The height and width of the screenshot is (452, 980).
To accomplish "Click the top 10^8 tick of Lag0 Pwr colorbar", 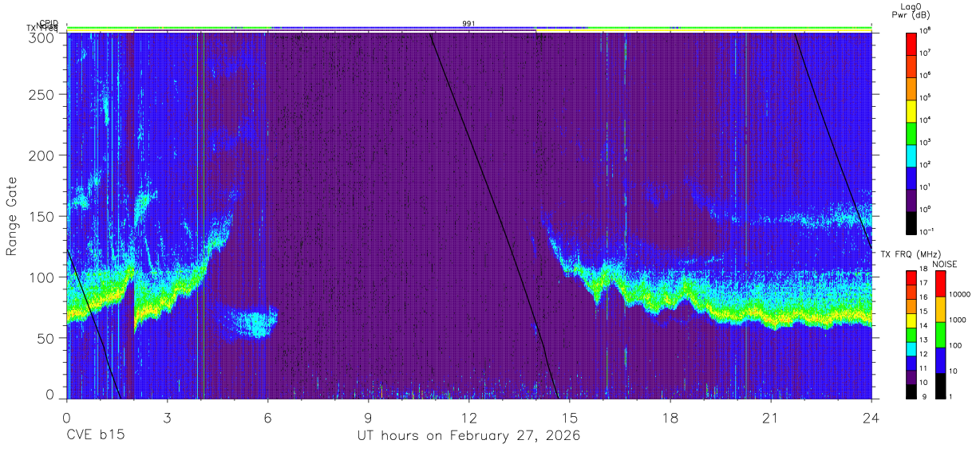I will (927, 30).
